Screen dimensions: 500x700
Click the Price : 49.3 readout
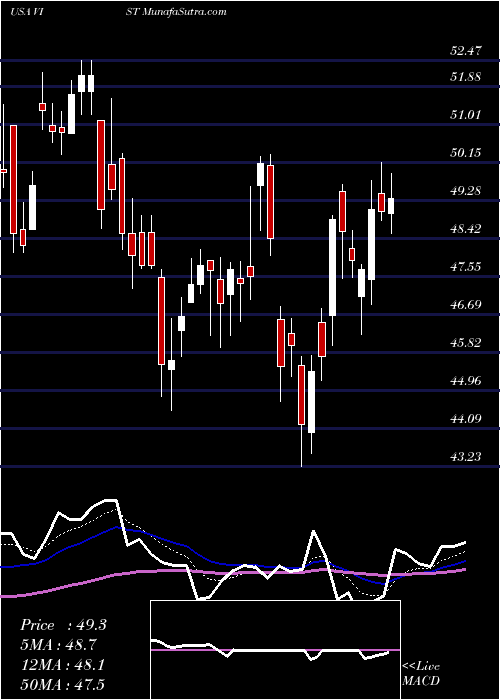[63, 625]
